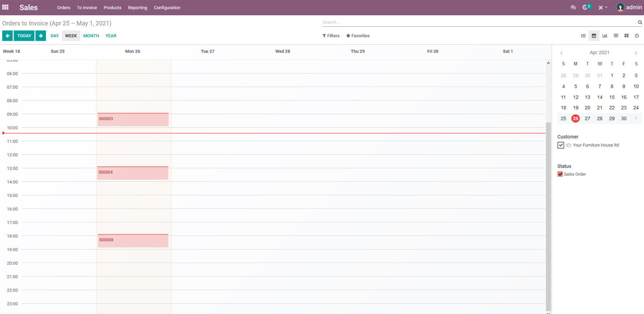Switch to list view icon
This screenshot has width=644, height=314.
583,36
